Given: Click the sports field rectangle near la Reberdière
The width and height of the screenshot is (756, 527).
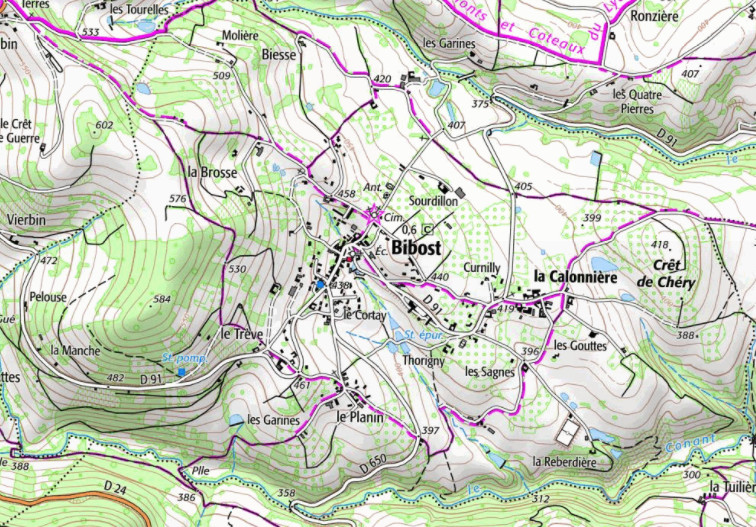Looking at the screenshot, I should [569, 431].
